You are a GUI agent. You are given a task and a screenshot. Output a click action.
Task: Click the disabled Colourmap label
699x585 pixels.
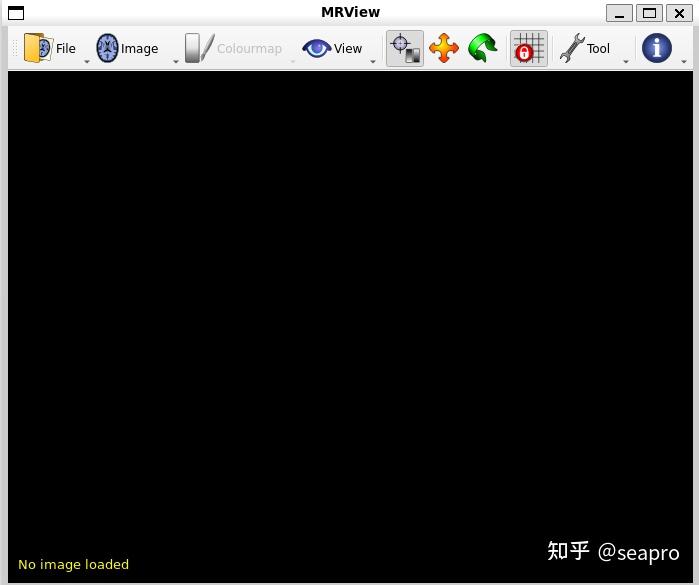249,49
